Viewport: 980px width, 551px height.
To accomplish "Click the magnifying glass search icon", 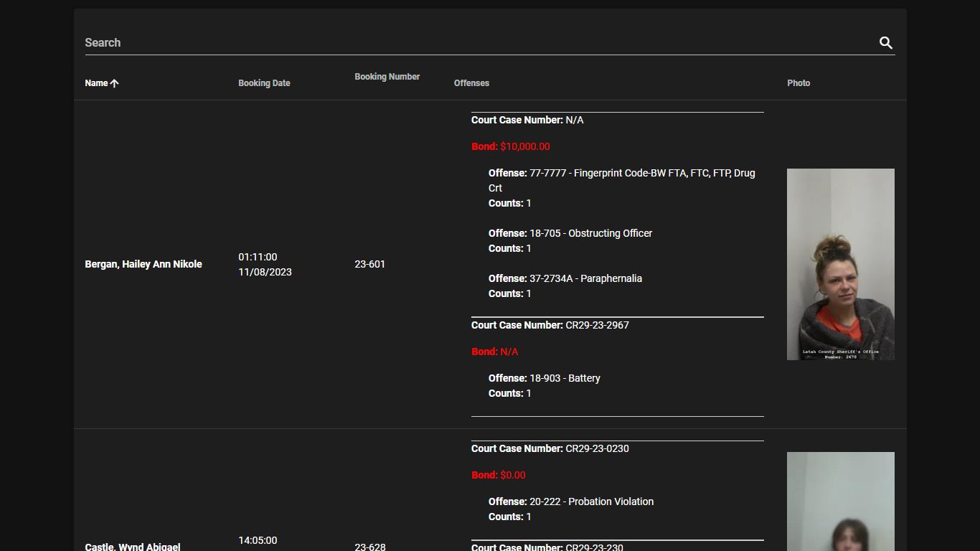I will coord(886,43).
